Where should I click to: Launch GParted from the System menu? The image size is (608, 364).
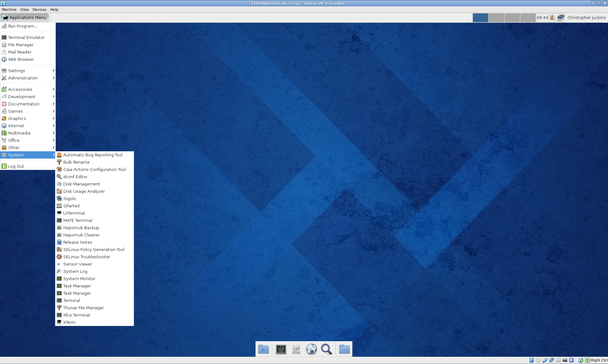point(71,206)
